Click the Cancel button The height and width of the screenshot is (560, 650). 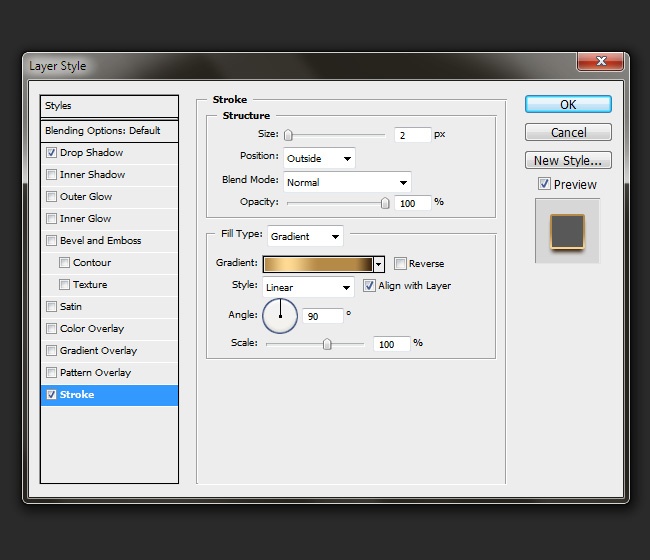(x=568, y=132)
